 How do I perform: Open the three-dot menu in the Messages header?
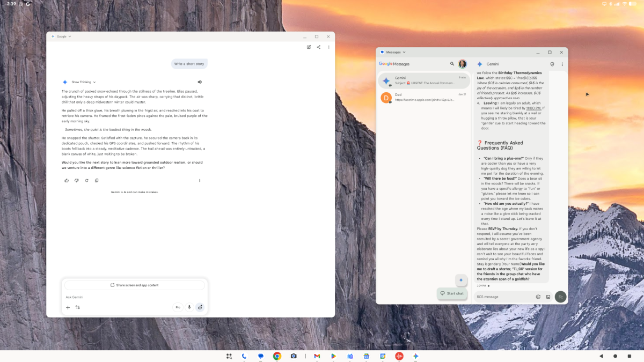(x=562, y=64)
